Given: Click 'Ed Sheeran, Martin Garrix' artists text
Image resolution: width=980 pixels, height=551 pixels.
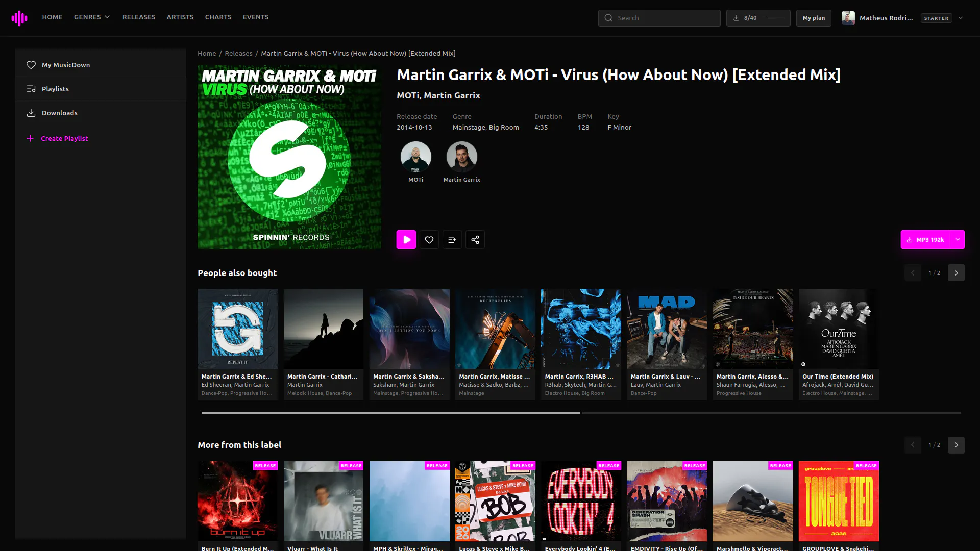Looking at the screenshot, I should coord(235,385).
